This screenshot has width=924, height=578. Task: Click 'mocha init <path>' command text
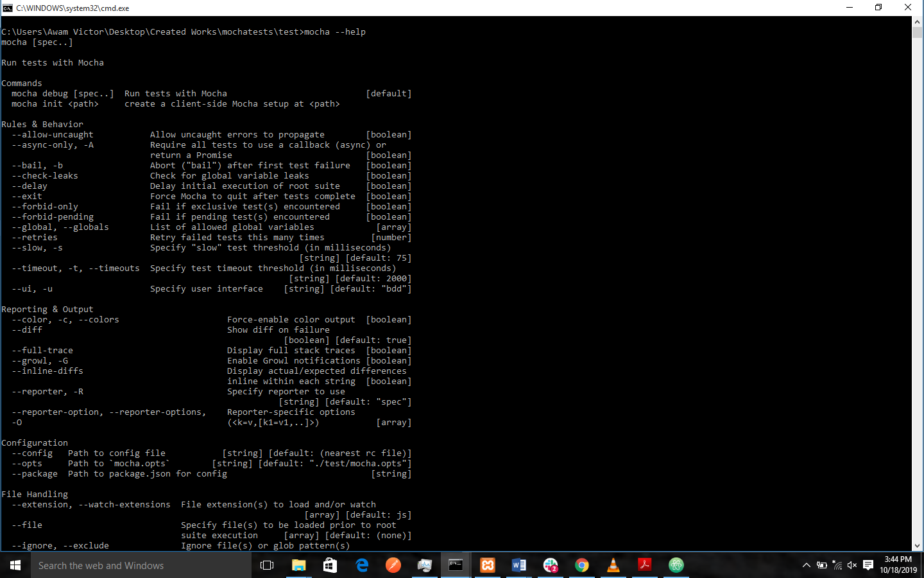coord(55,104)
